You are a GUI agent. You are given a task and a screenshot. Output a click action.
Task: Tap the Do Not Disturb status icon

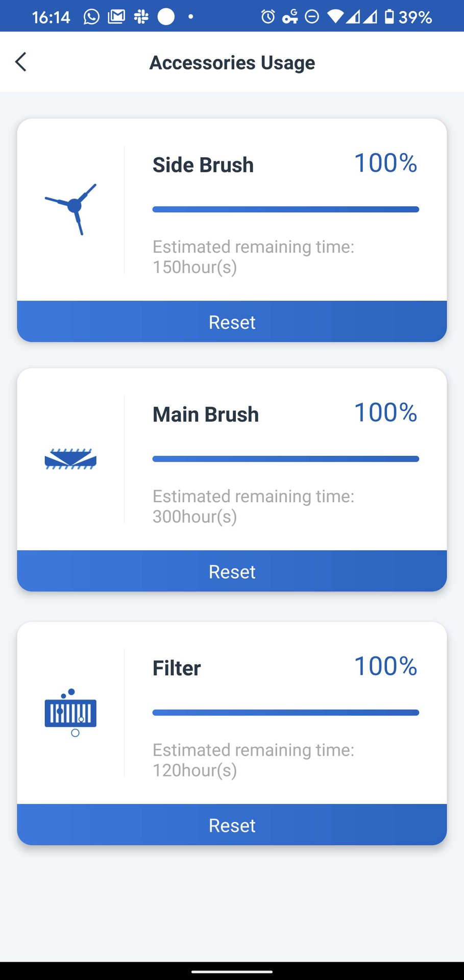pos(312,17)
